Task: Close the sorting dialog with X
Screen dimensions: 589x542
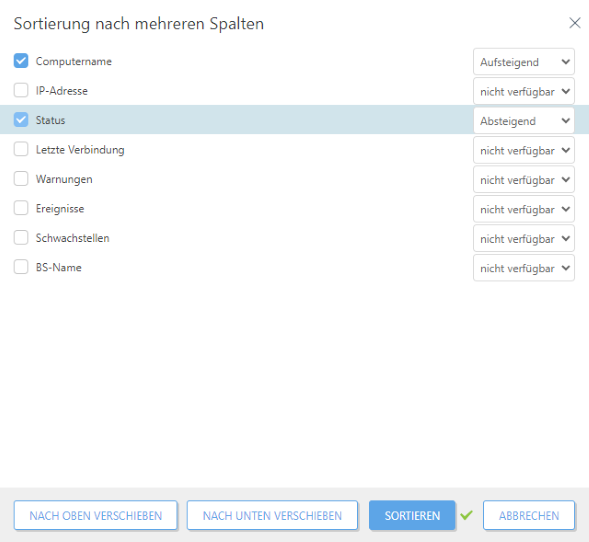Action: [x=575, y=23]
